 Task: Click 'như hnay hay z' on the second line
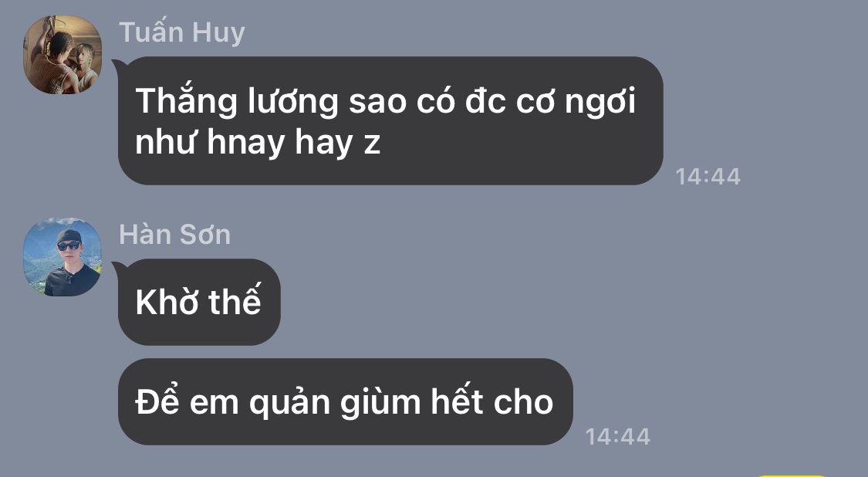point(258,144)
